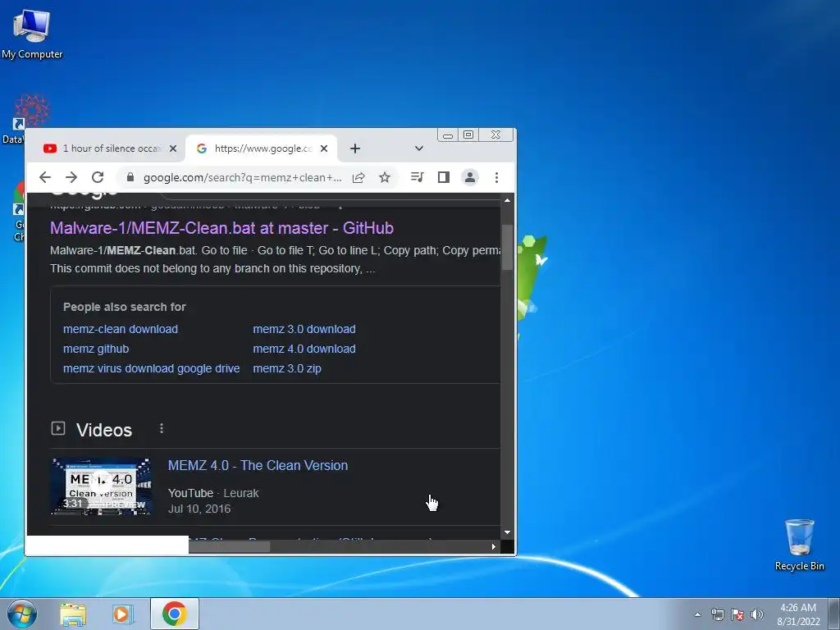This screenshot has height=630, width=840.
Task: Open the Chrome profile avatar
Action: (x=470, y=177)
